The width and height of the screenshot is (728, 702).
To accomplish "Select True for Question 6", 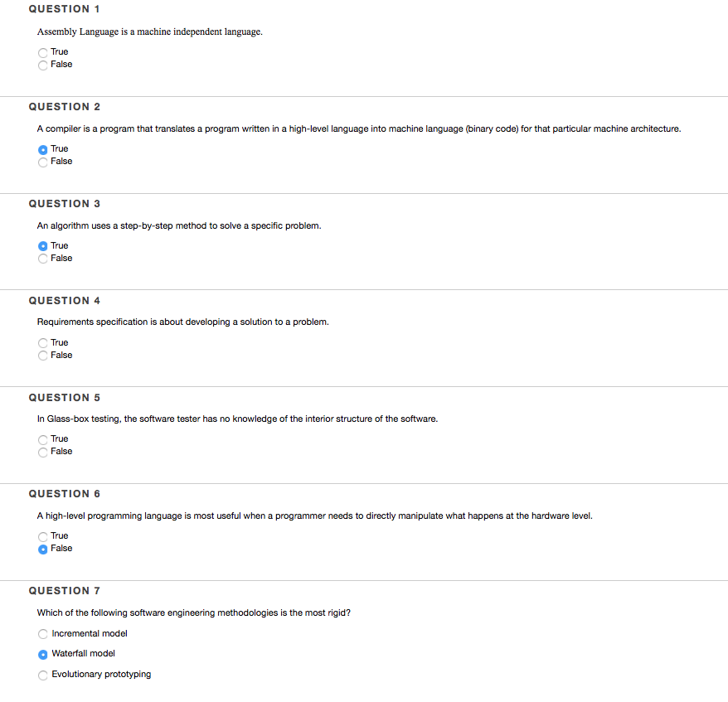I will pos(43,536).
